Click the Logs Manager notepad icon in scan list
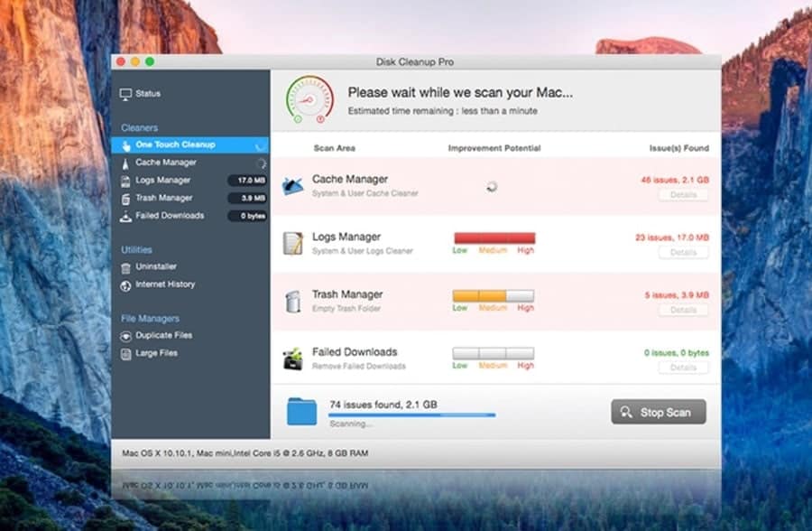The width and height of the screenshot is (812, 531). point(292,243)
